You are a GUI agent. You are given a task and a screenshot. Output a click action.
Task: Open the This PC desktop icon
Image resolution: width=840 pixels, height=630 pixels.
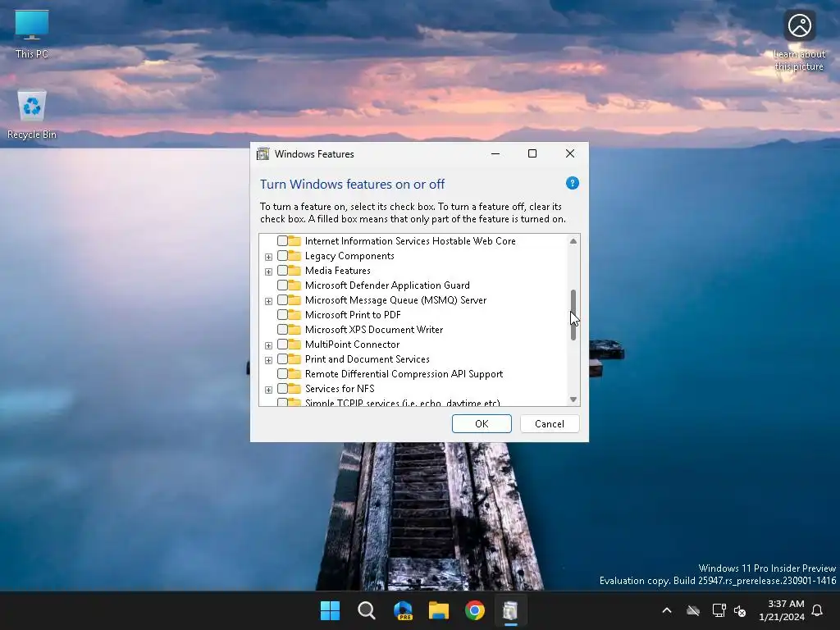(x=32, y=34)
